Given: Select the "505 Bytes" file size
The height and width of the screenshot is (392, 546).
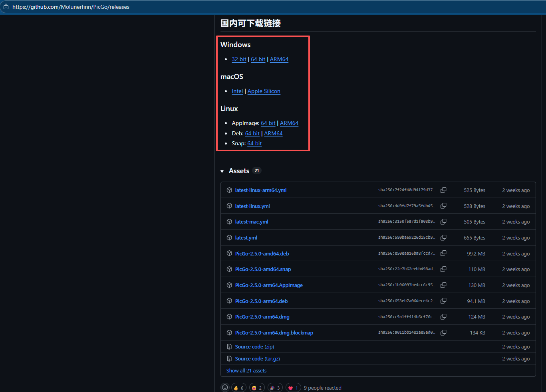Looking at the screenshot, I should pyautogui.click(x=475, y=222).
